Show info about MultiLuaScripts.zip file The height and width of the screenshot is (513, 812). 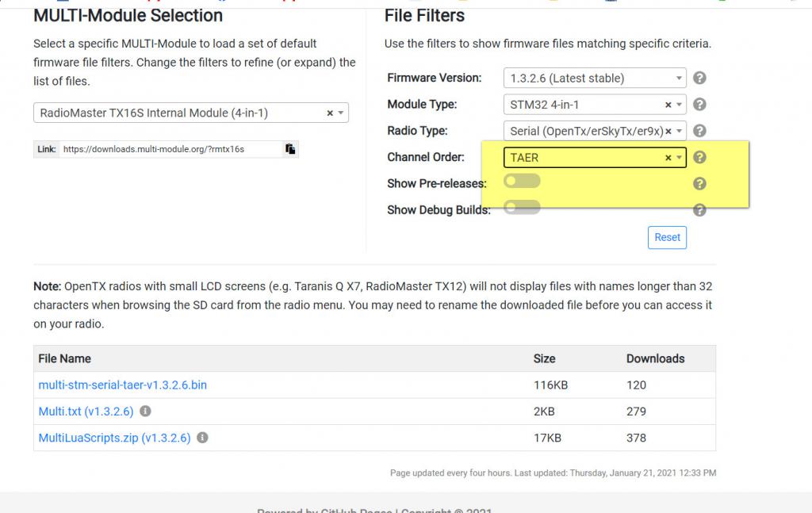202,438
